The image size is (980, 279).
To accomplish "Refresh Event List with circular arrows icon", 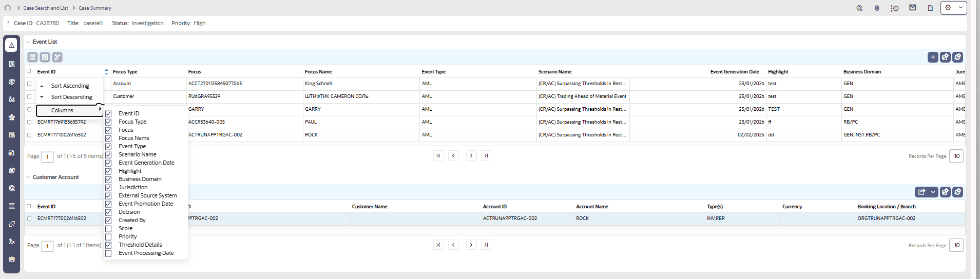I will click(x=957, y=57).
